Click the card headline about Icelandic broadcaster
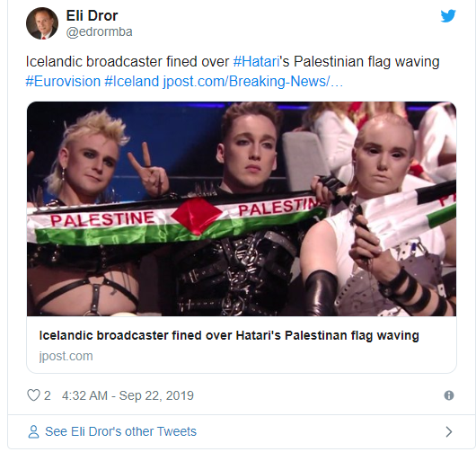The image size is (476, 452). (x=229, y=335)
